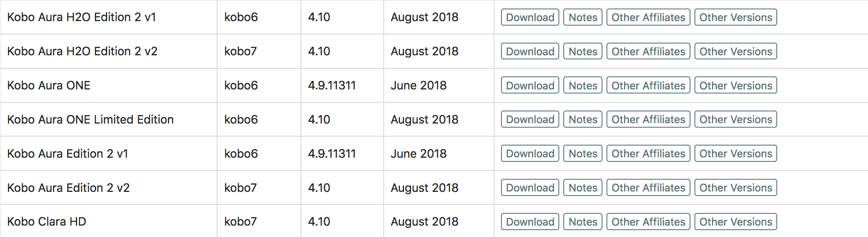Open Notes for Kobo Aura Edition 2 v1

pos(582,154)
